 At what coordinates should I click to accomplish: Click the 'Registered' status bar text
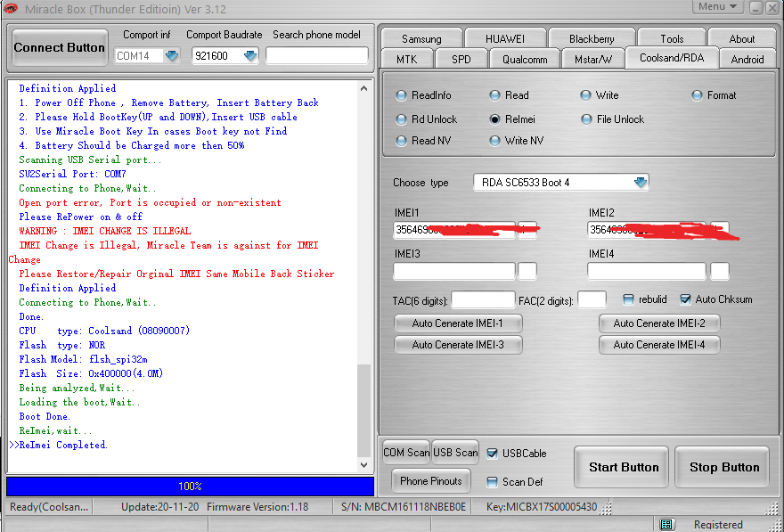pos(718,525)
